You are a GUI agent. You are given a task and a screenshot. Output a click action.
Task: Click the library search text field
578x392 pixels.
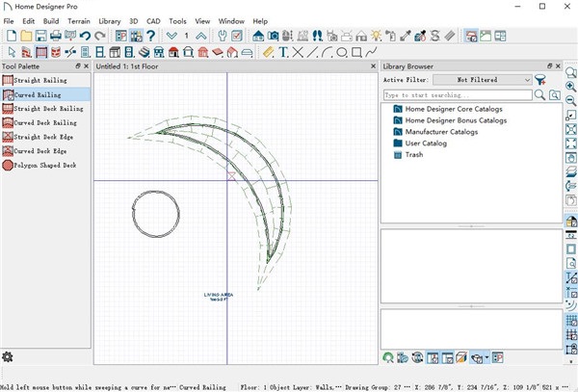[x=457, y=96]
